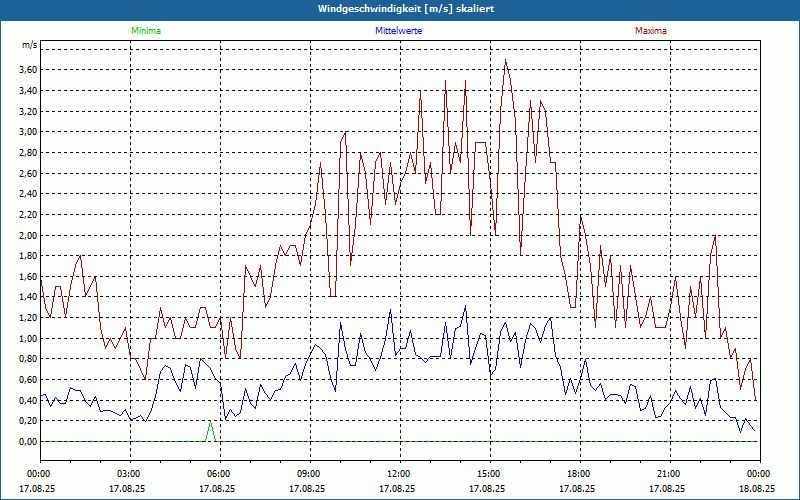Screen dimensions: 800x500
Task: Click the y-axis value '1,60'
Action: [28, 277]
